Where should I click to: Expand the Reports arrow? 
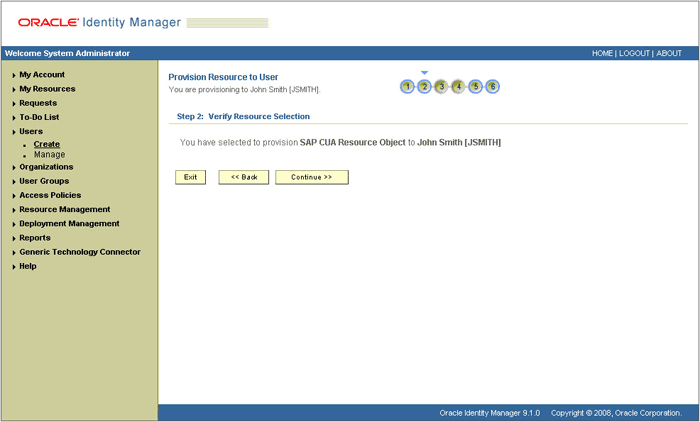pyautogui.click(x=14, y=239)
